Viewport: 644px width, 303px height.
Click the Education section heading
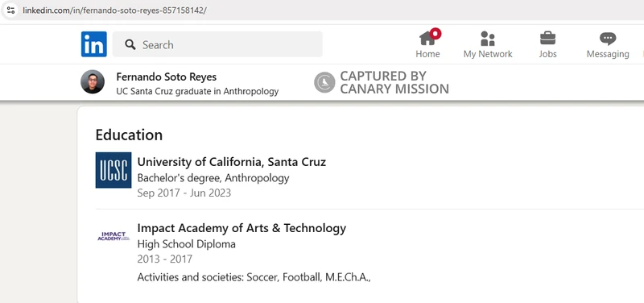tap(129, 135)
